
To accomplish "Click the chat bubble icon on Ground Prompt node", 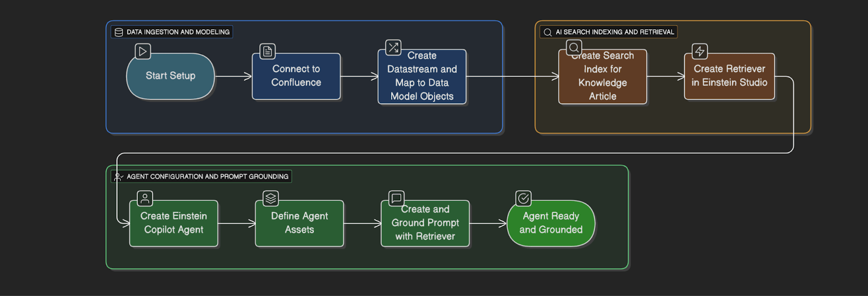I will click(397, 198).
